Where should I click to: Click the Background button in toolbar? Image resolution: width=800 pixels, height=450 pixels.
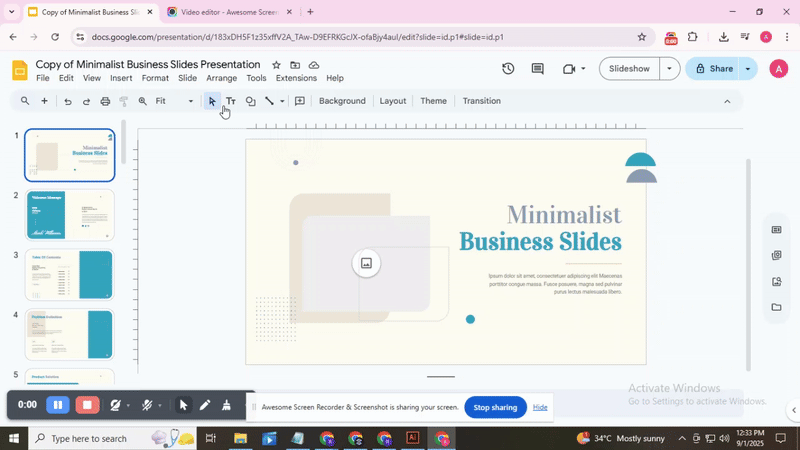pos(342,101)
